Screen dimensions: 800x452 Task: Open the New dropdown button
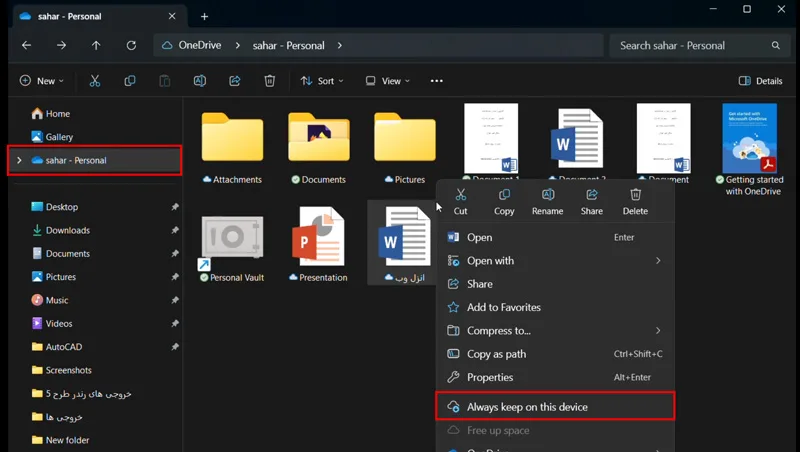[x=42, y=81]
